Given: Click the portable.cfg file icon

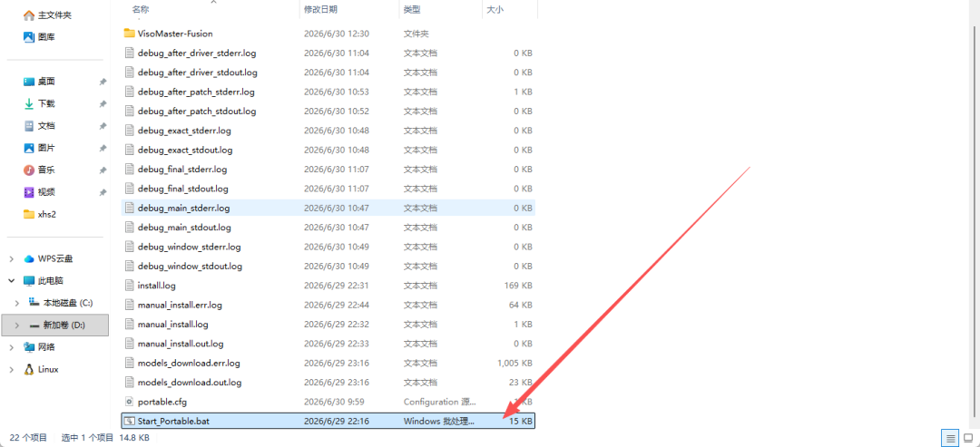Looking at the screenshot, I should pos(130,402).
